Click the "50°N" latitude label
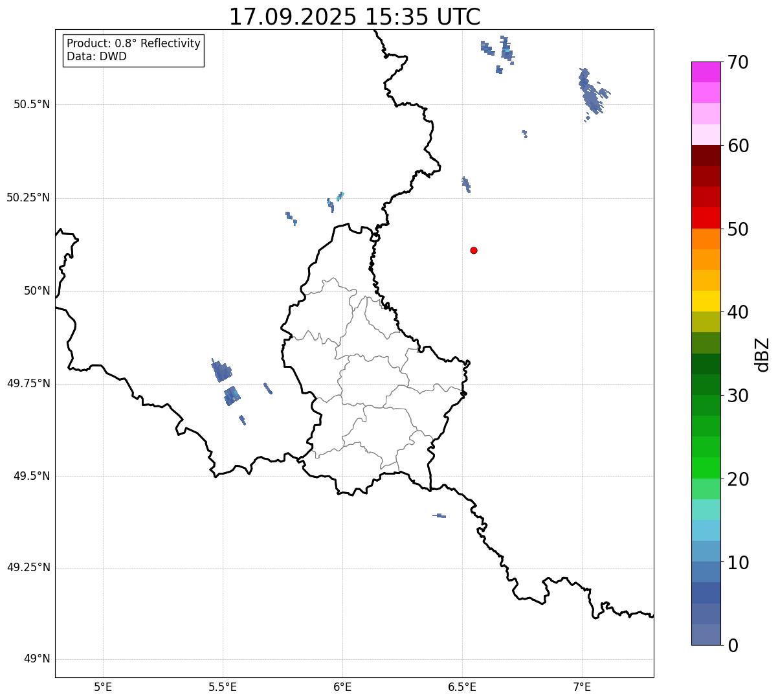Screen dimensions: 778x700 coord(37,291)
